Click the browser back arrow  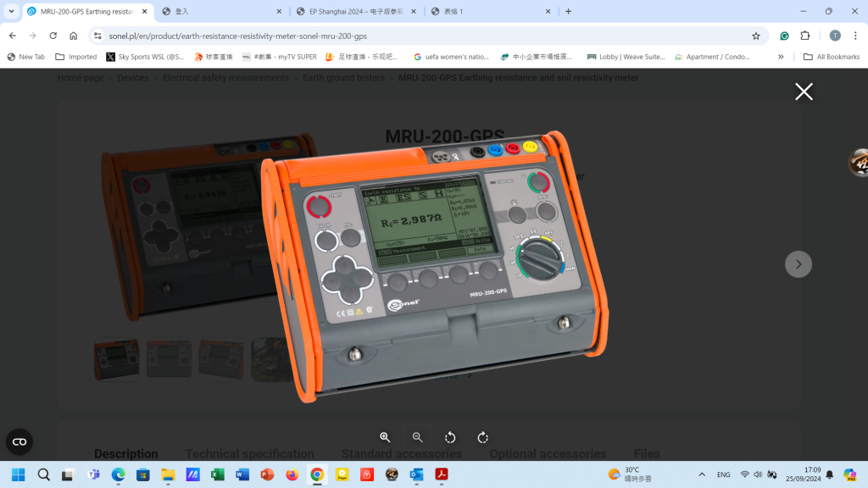coord(12,36)
